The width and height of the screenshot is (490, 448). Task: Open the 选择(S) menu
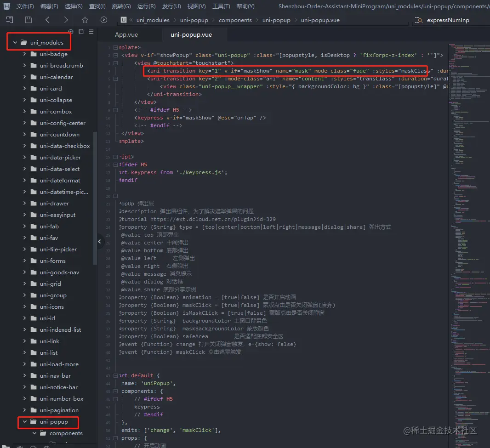tap(74, 6)
